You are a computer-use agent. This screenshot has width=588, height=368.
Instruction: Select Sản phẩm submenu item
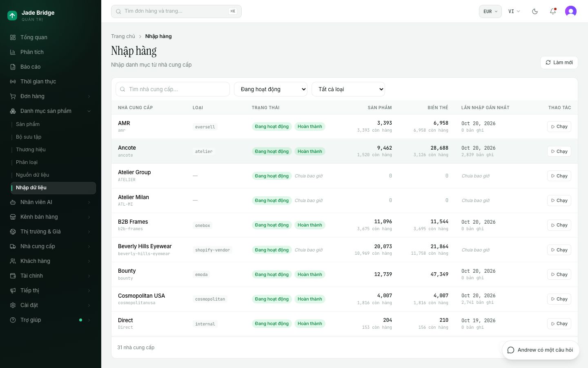pyautogui.click(x=53, y=124)
